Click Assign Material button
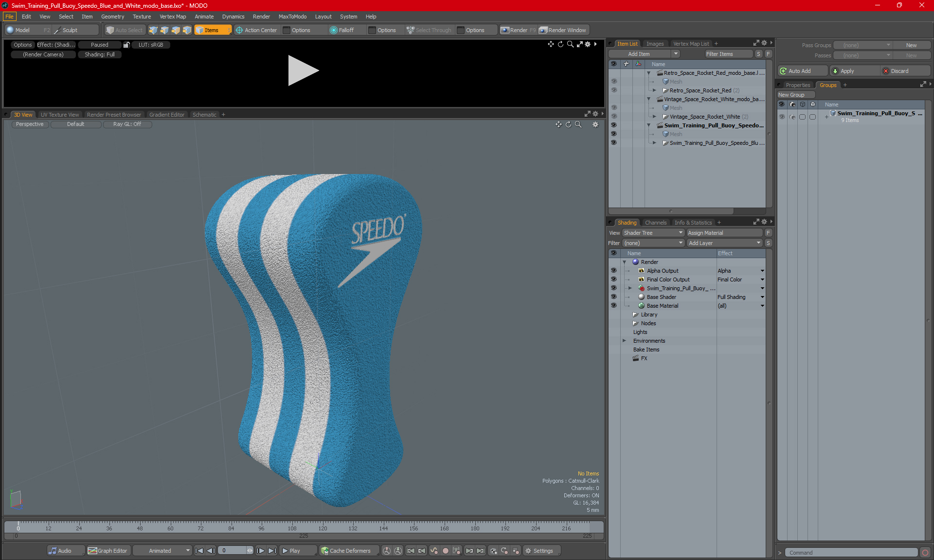 click(724, 233)
